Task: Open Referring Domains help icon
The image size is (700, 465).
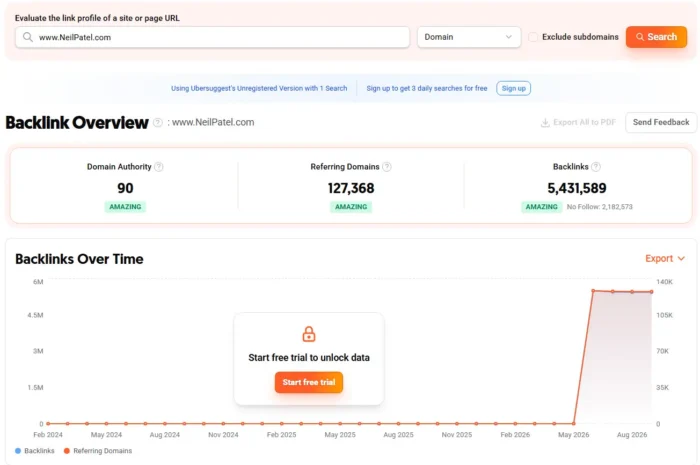Action: (387, 167)
